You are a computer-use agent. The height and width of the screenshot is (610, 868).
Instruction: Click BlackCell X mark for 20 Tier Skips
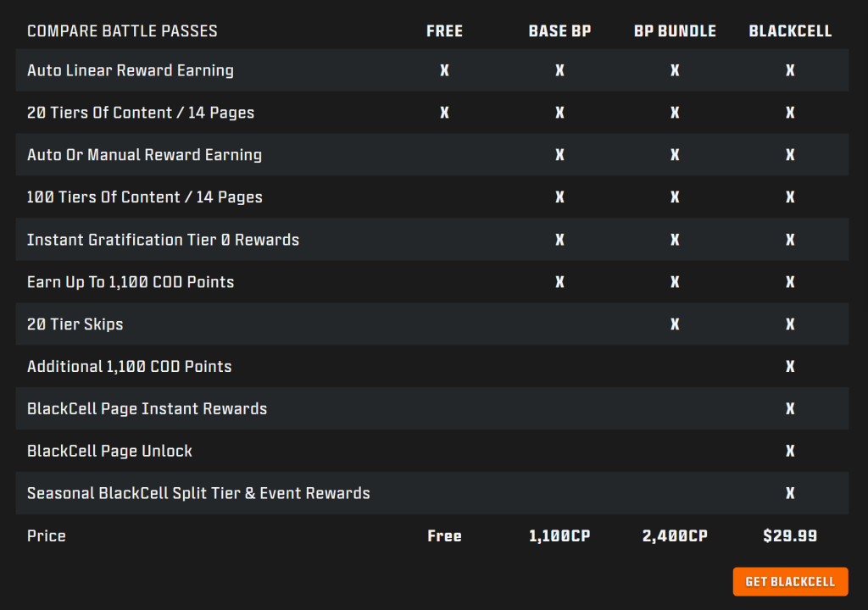[x=790, y=324]
